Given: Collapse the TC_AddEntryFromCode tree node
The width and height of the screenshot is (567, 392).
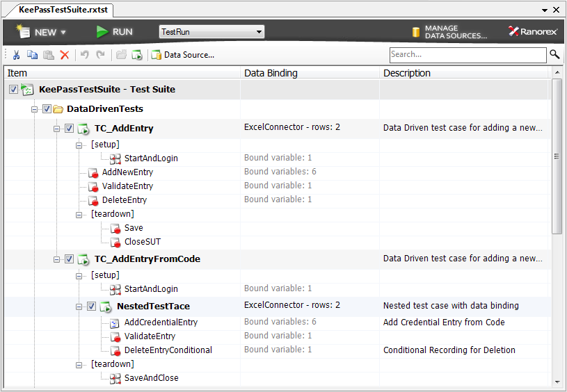Looking at the screenshot, I should 56,259.
